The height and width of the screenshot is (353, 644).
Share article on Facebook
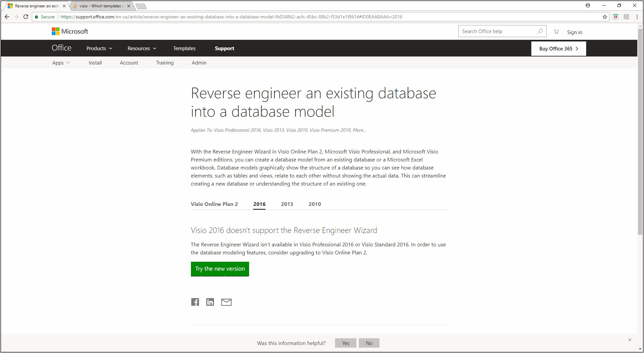coord(195,302)
